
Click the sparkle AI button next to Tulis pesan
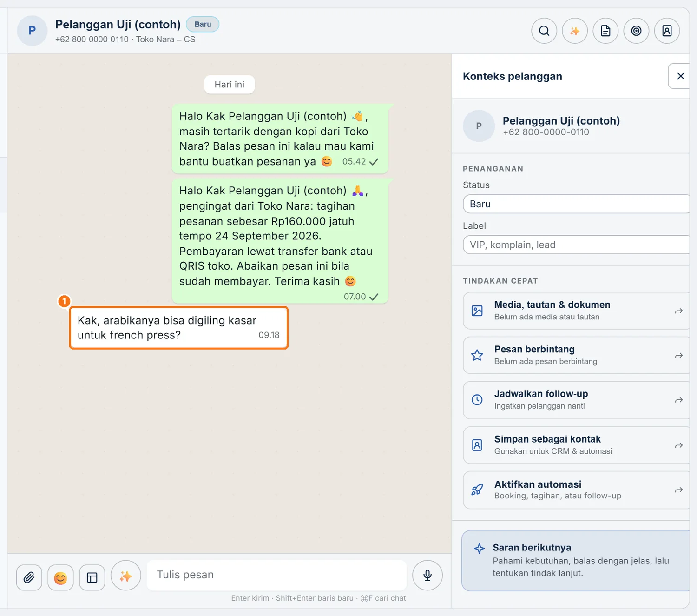pyautogui.click(x=126, y=576)
